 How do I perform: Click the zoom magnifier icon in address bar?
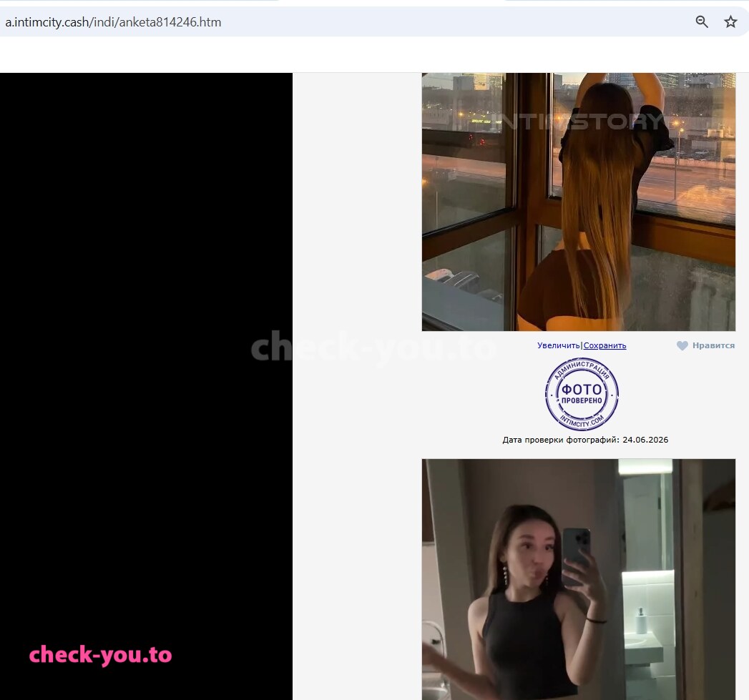[x=702, y=21]
